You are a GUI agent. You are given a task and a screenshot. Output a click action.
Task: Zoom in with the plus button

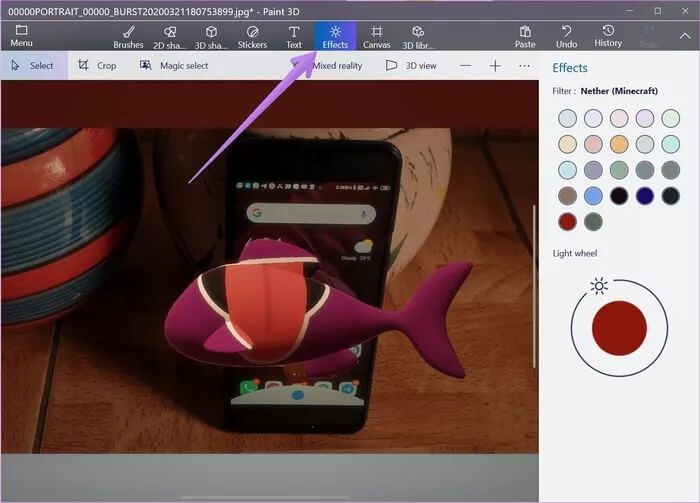pyautogui.click(x=495, y=66)
